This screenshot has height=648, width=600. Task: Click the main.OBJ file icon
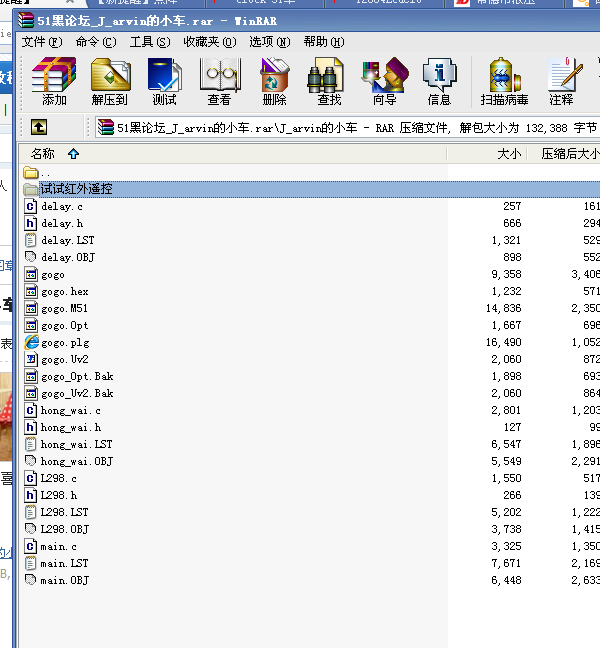pyautogui.click(x=30, y=580)
